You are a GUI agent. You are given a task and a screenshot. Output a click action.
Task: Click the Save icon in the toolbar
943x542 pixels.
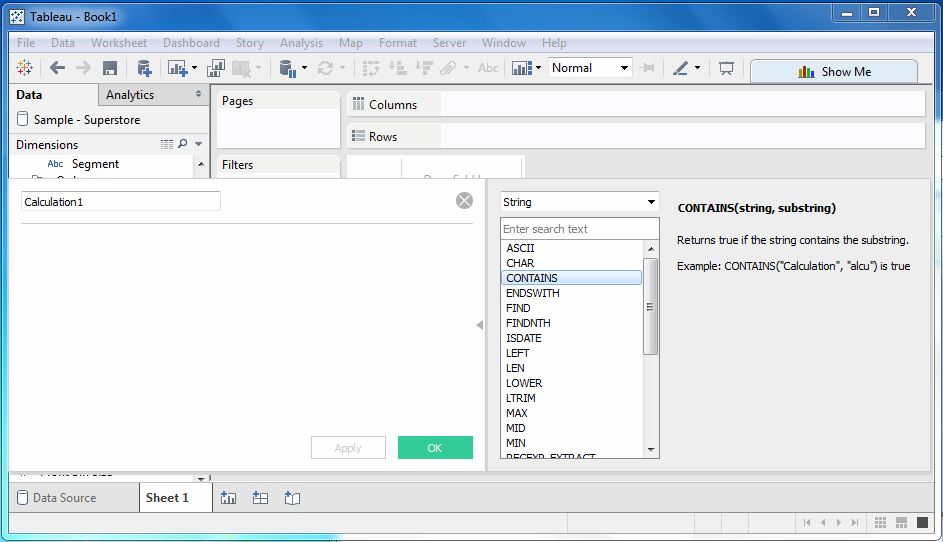coord(110,68)
